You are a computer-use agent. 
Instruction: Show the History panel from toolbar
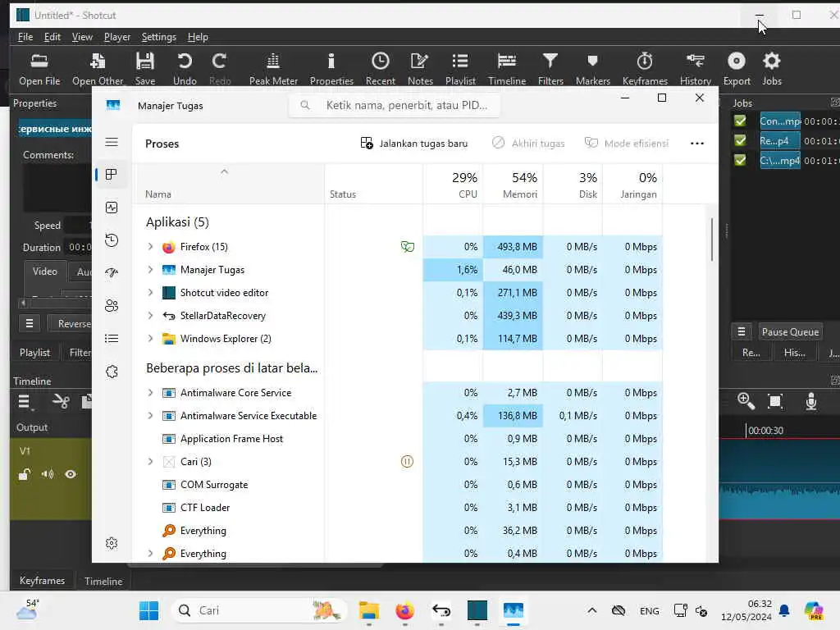click(x=696, y=70)
